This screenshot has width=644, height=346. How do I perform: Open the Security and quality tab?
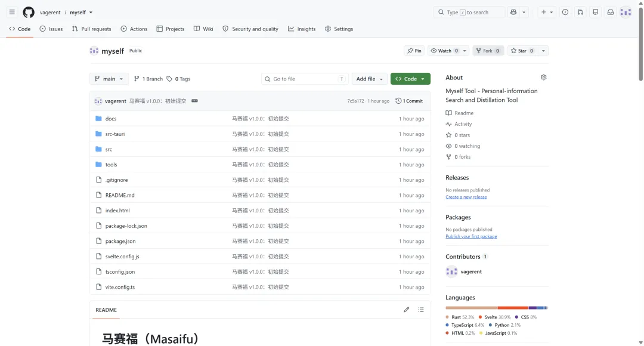250,29
